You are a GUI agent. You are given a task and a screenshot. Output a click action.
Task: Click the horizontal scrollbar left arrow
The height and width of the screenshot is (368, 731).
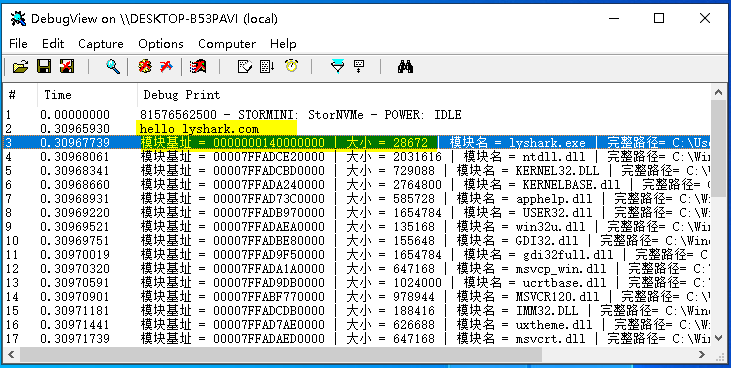pos(11,354)
